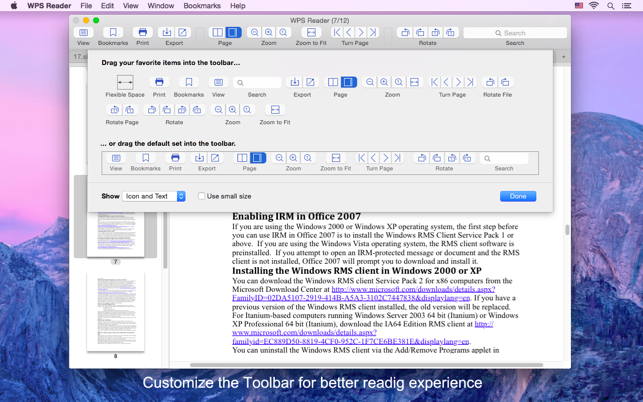Pick the Search field item in the favorite items palette
Screen dimensions: 643x402
[x=257, y=86]
